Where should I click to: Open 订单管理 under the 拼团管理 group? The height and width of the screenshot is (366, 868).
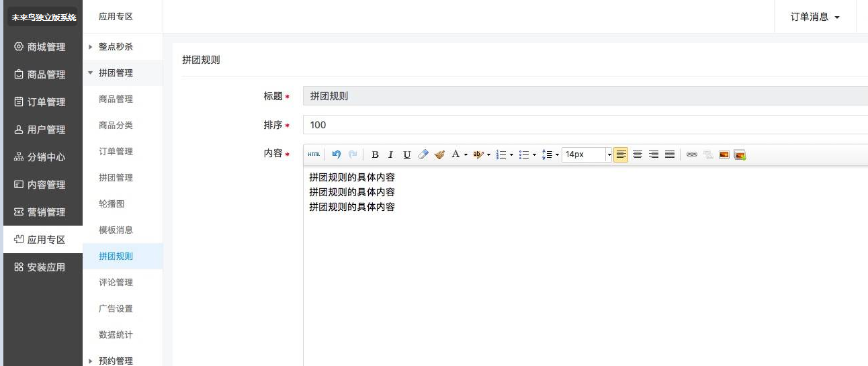click(x=123, y=152)
